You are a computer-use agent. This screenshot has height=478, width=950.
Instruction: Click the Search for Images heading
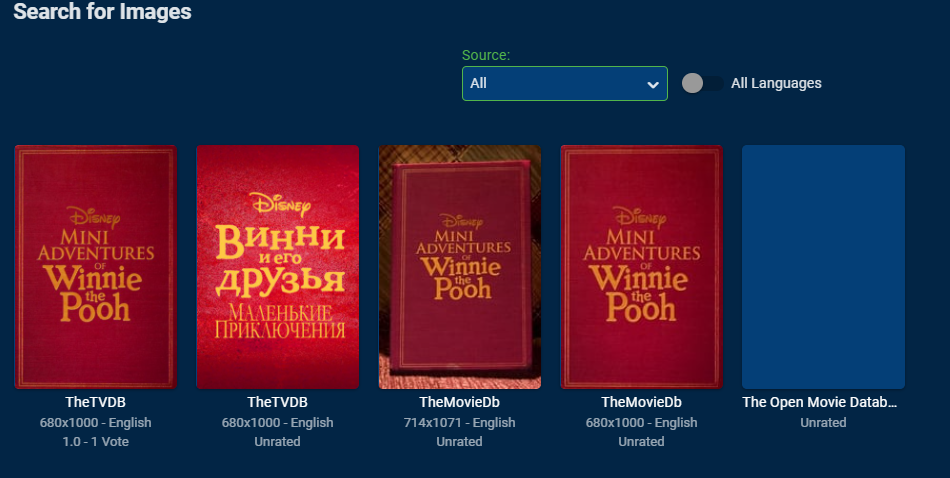[102, 12]
